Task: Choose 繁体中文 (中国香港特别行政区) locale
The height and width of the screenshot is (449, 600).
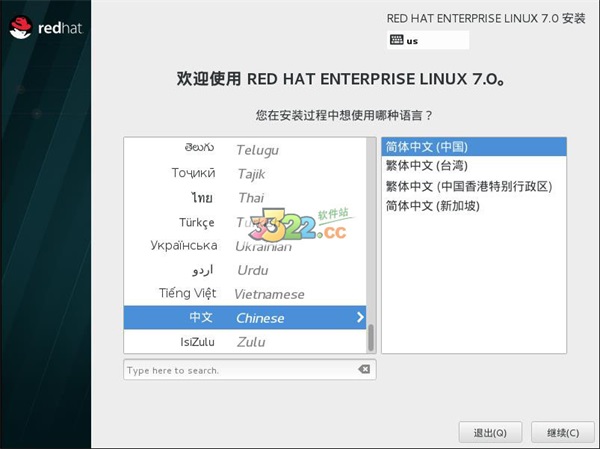Action: 474,186
